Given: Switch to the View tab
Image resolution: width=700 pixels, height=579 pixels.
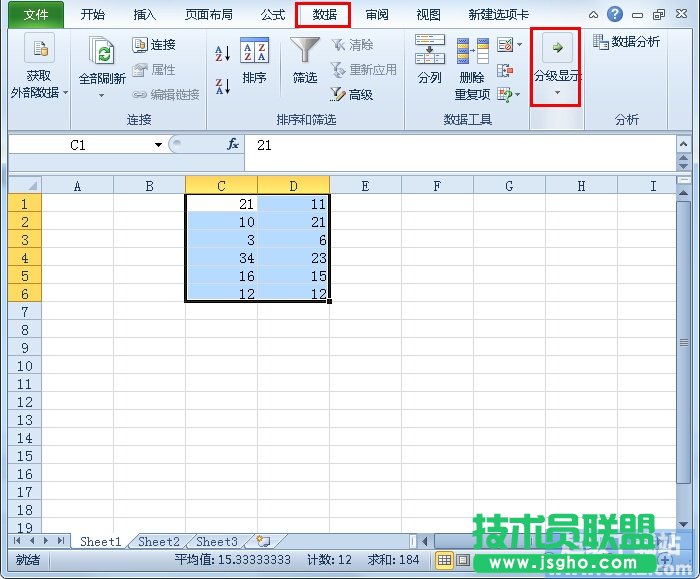Looking at the screenshot, I should pos(428,15).
